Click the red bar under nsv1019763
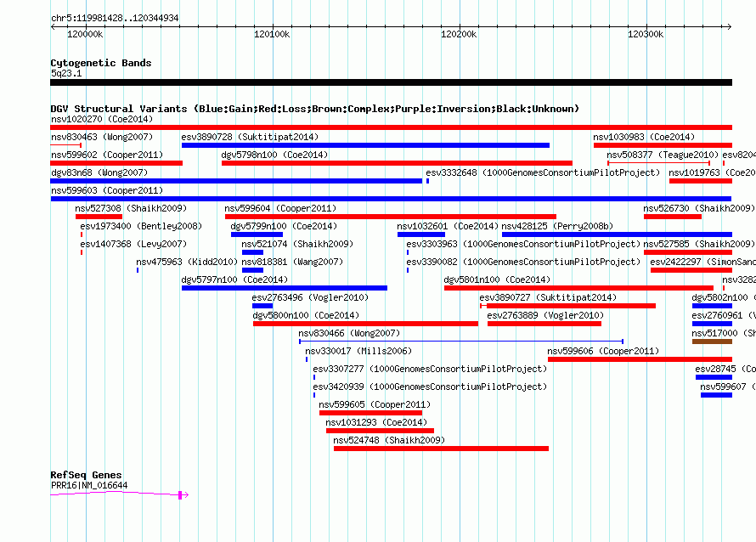Screen dimensions: 756x542 [x=701, y=181]
